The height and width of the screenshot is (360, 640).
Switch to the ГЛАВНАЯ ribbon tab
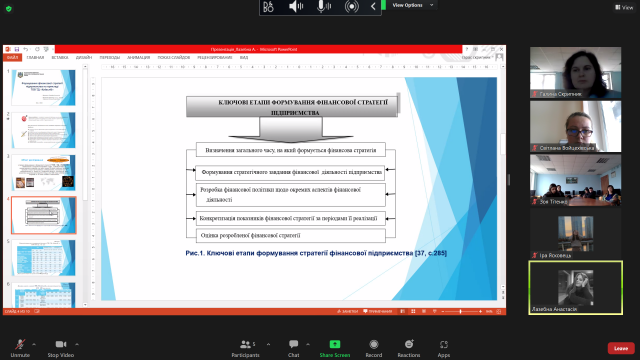(35, 58)
